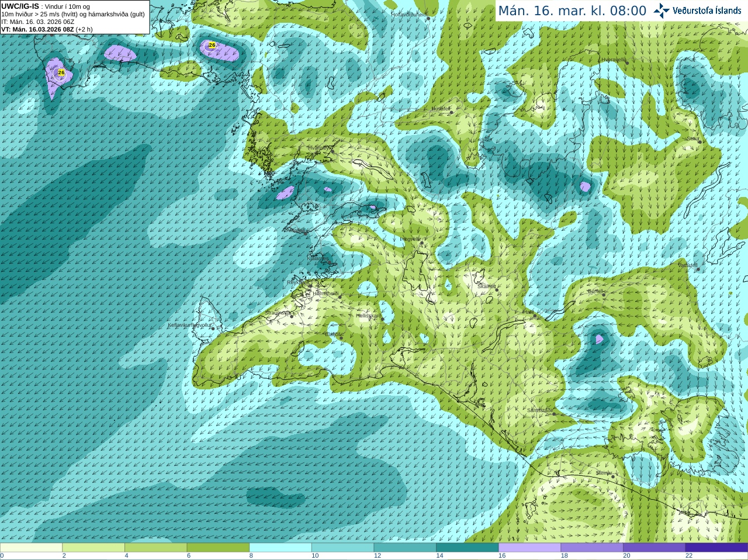
Task: Click the VT: Mán. 16.03.2026 08Z line
Action: point(47,29)
